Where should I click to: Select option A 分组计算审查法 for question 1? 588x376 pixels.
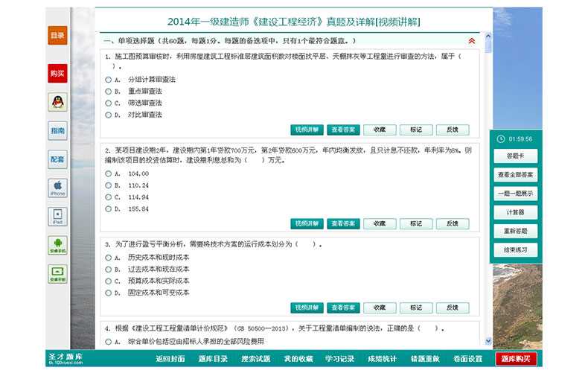[x=109, y=79]
